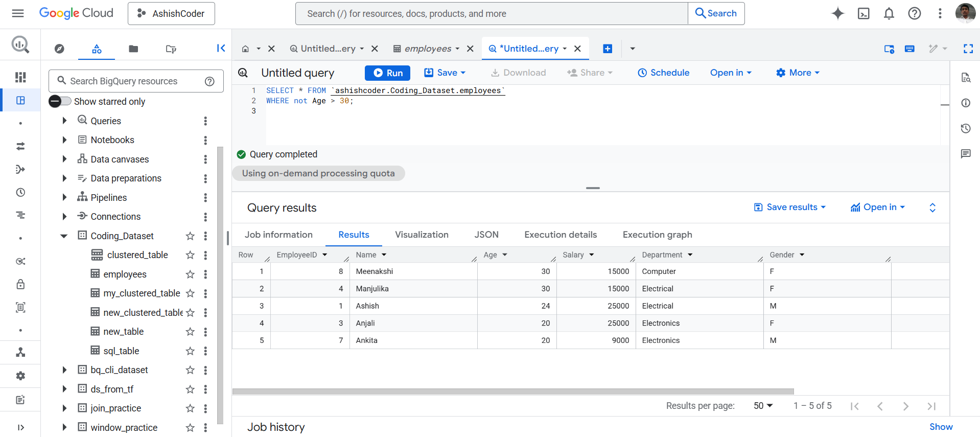Toggle Show starred only switch

pyautogui.click(x=60, y=101)
